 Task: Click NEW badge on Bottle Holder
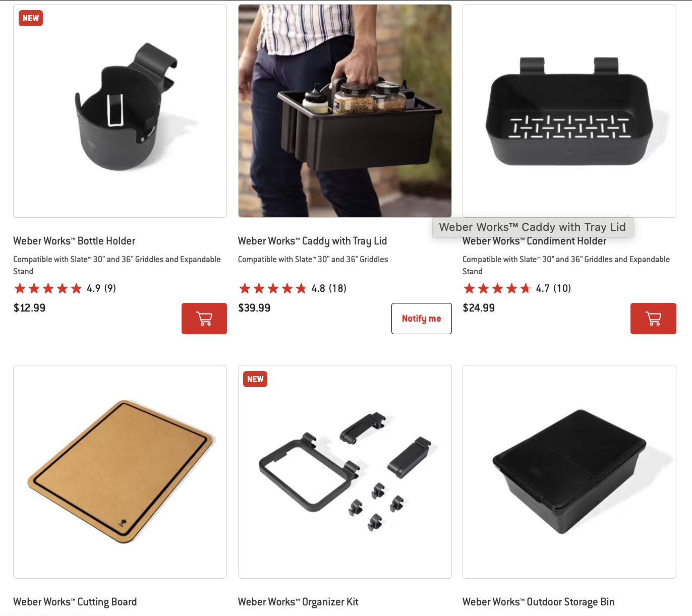coord(31,18)
